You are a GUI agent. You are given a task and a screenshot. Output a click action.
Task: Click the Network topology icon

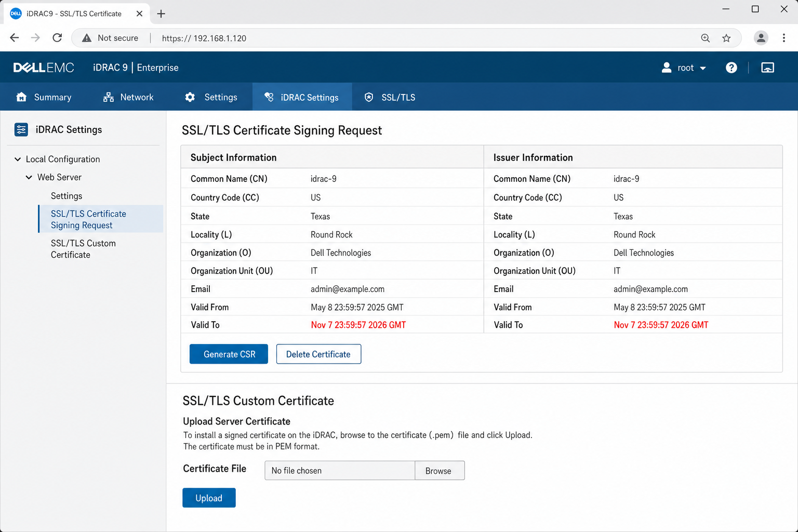pos(108,97)
